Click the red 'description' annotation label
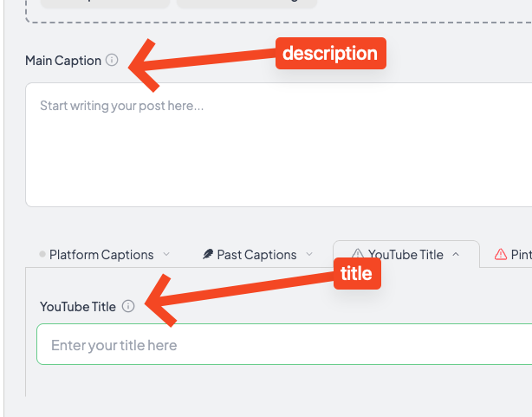Screen dimensions: 532x417 (x=331, y=53)
